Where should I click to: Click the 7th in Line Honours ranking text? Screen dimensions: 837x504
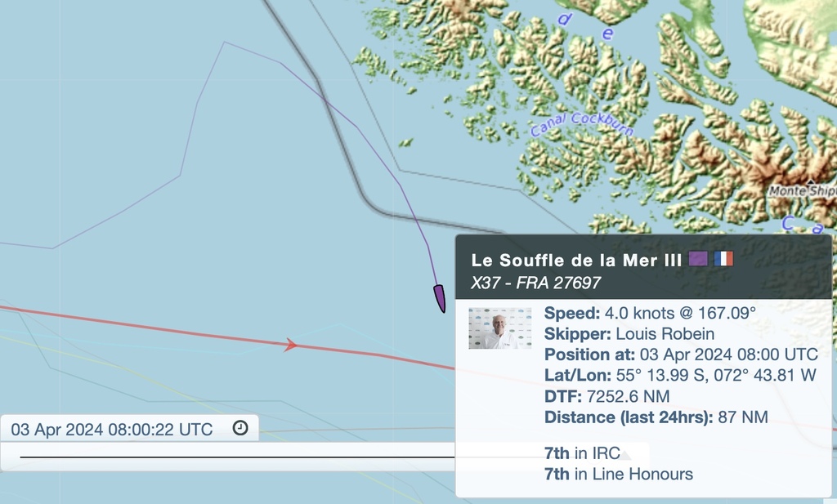[618, 474]
